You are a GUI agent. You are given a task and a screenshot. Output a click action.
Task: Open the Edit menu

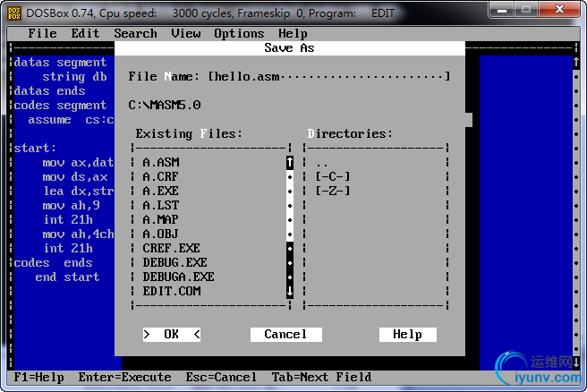85,34
